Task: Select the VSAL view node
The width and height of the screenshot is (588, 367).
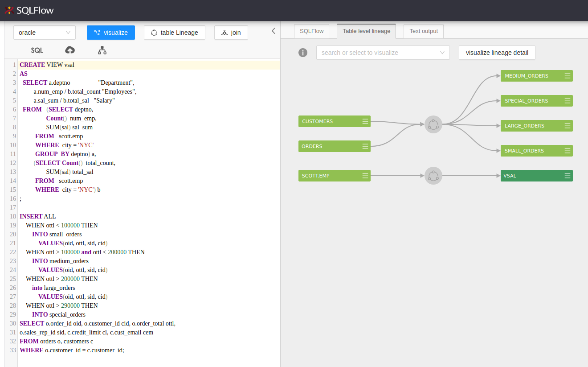Action: (537, 176)
